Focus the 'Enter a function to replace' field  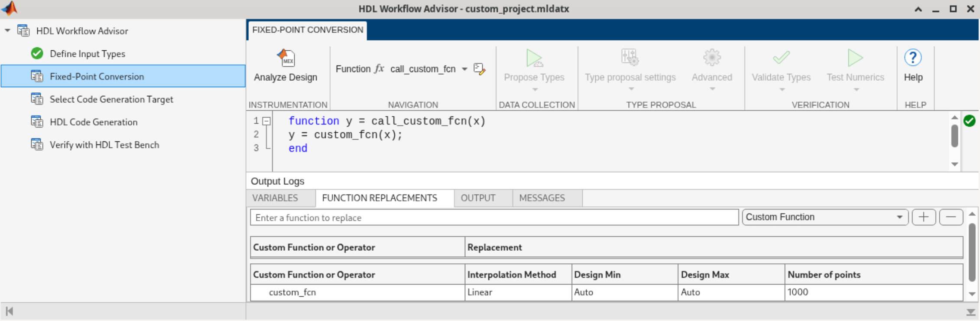click(494, 217)
